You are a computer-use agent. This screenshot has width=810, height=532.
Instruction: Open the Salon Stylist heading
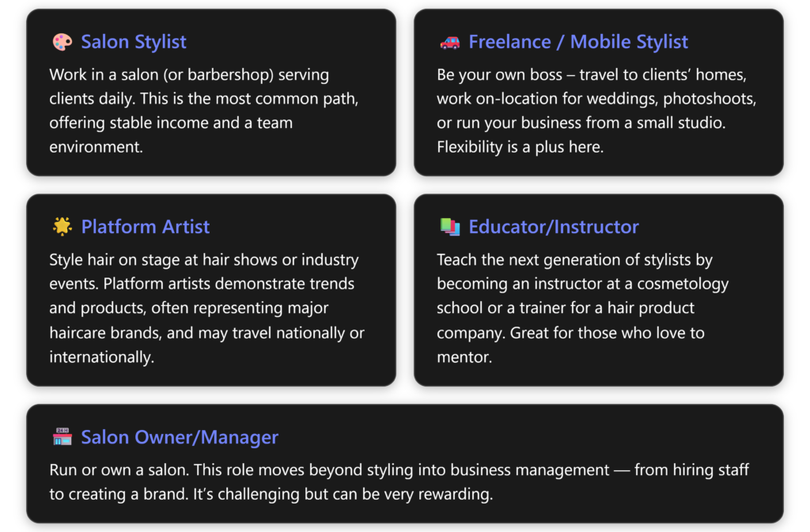[134, 43]
